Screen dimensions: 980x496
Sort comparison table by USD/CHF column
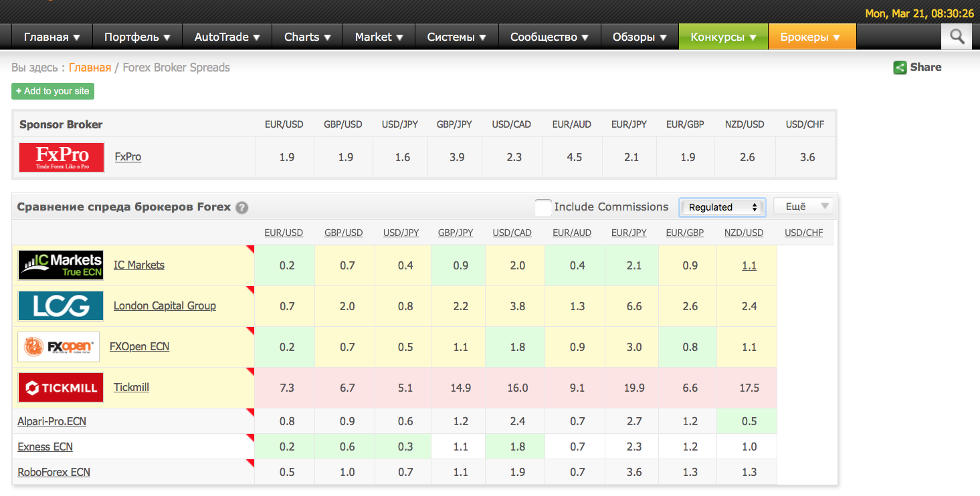(805, 233)
